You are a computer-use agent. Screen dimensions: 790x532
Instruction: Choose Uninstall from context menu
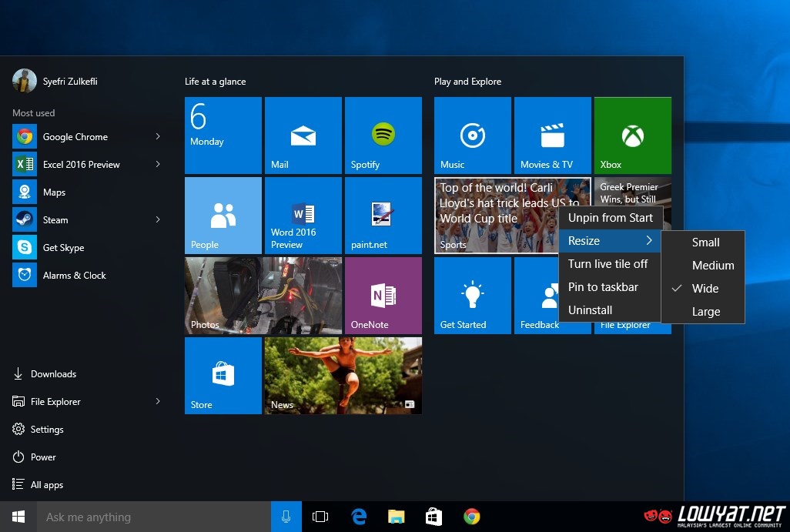point(590,310)
